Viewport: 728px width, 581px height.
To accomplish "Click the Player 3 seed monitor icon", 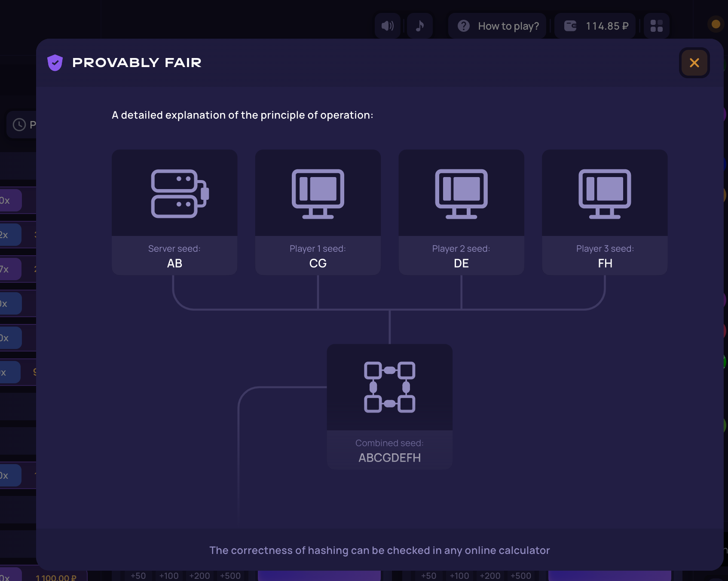I will click(x=605, y=193).
